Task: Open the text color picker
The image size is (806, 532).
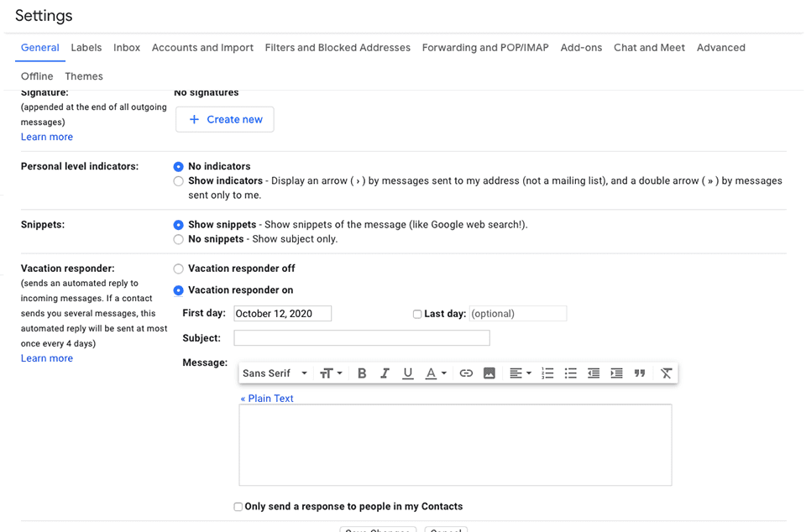Action: [435, 373]
